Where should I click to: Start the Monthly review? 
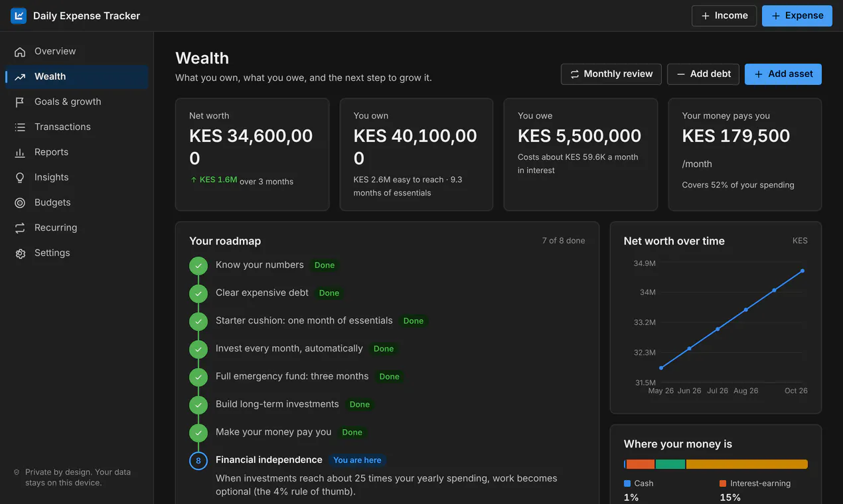pos(611,74)
